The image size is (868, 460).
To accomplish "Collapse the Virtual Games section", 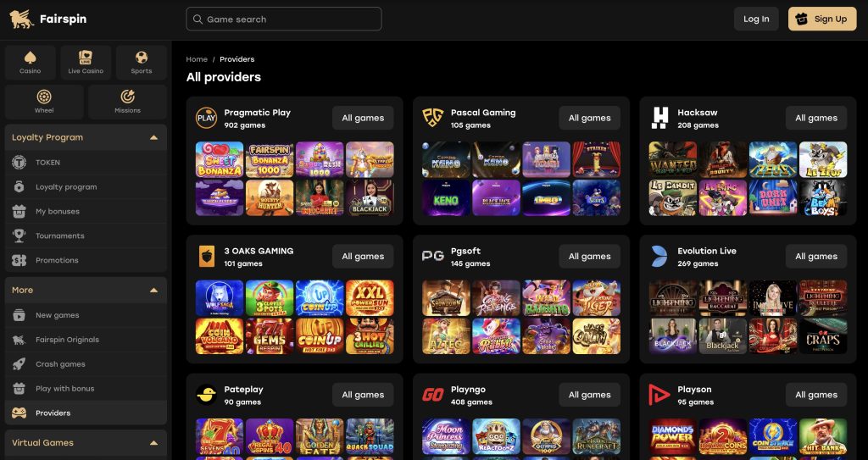I will click(x=154, y=443).
